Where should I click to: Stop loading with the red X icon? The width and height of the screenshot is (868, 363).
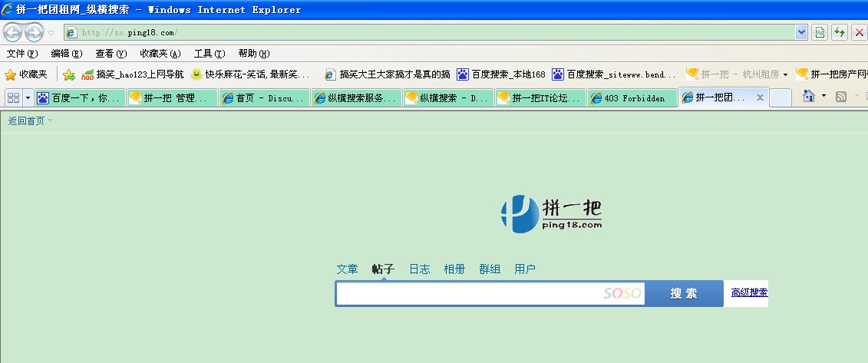click(x=859, y=33)
